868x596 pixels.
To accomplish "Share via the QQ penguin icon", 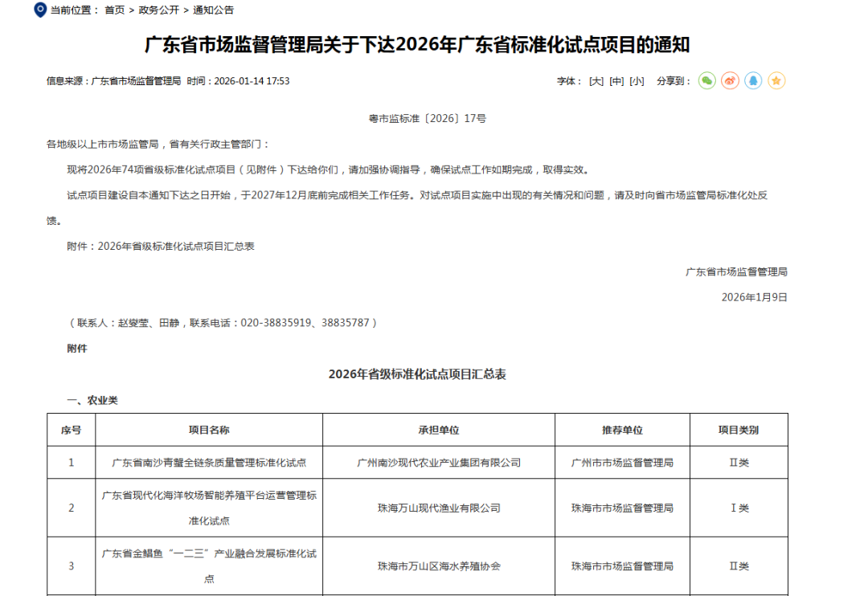I will 753,80.
